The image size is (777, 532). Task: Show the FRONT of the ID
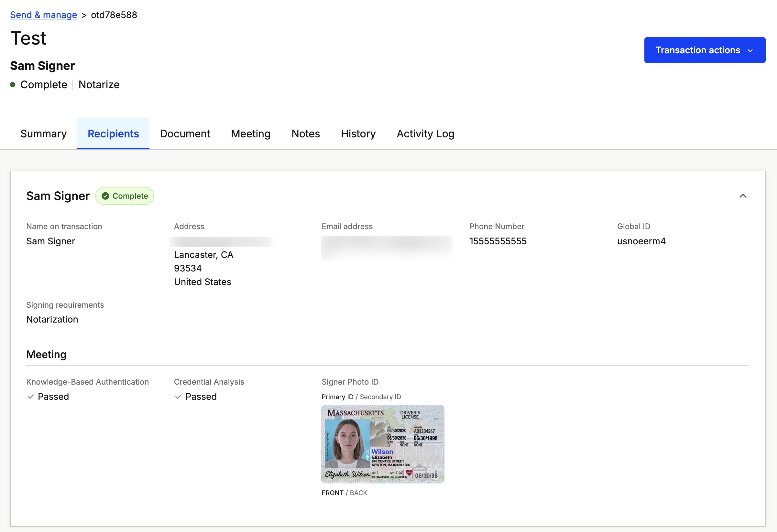(x=332, y=493)
